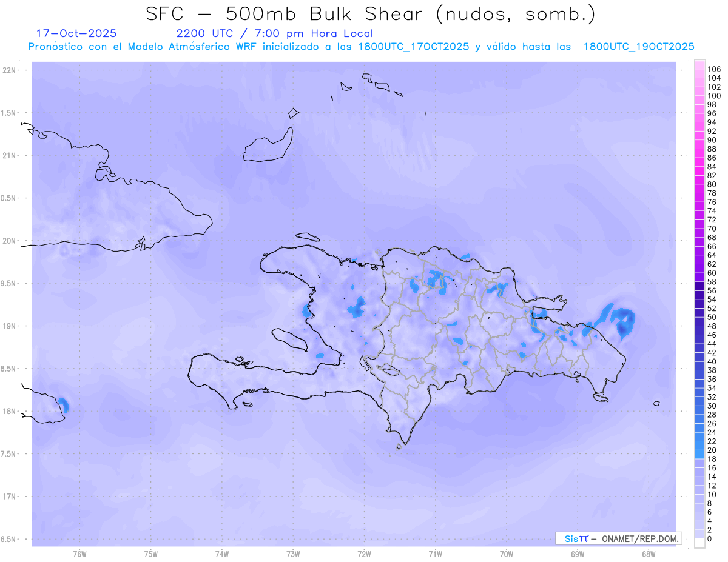This screenshot has height=562, width=728.
Task: Click the legend value "30"
Action: (712, 406)
